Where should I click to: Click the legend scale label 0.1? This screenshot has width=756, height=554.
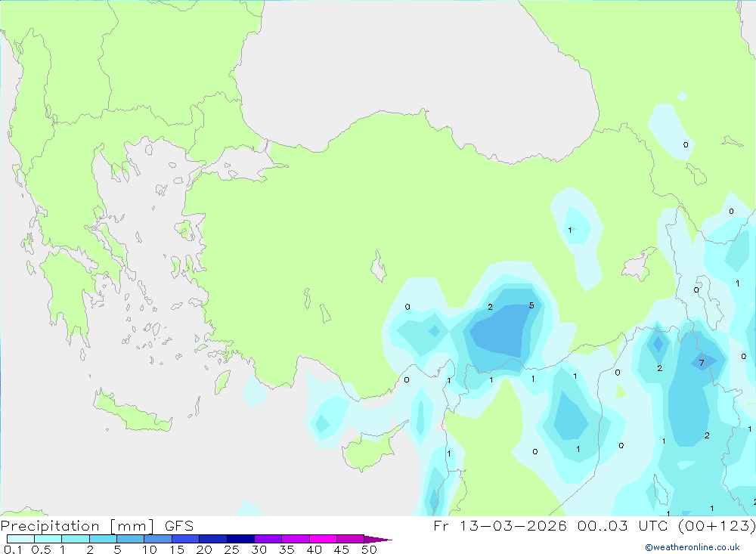pos(13,549)
